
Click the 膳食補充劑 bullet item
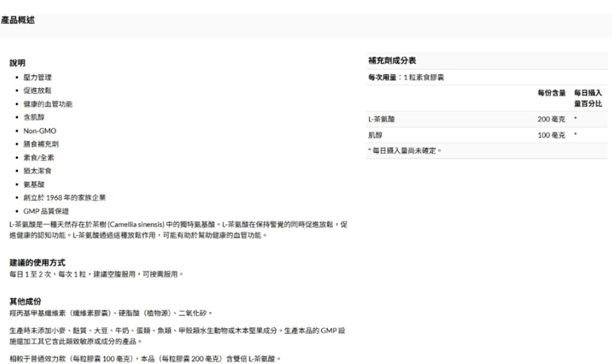pos(41,144)
